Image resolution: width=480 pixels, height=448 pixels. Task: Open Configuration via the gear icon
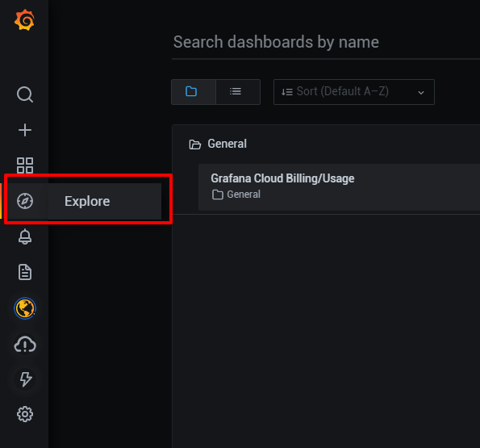(25, 414)
